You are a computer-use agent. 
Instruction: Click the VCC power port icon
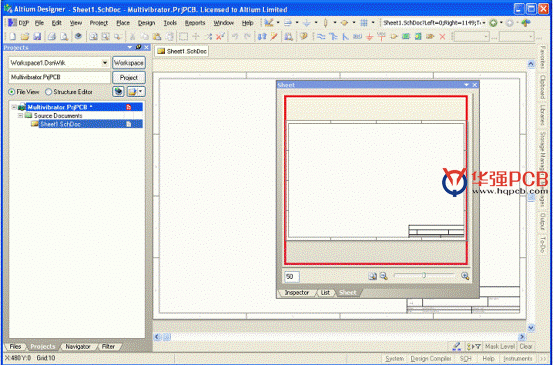pos(381,36)
